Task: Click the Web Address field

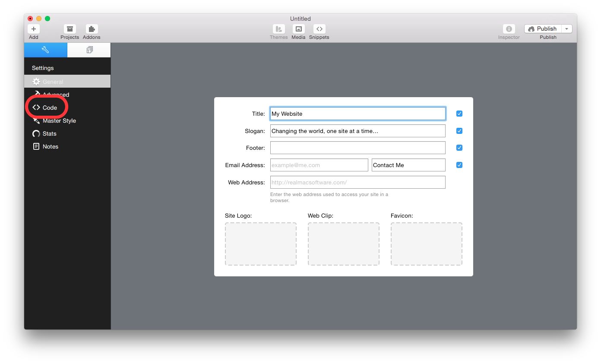Action: click(358, 182)
